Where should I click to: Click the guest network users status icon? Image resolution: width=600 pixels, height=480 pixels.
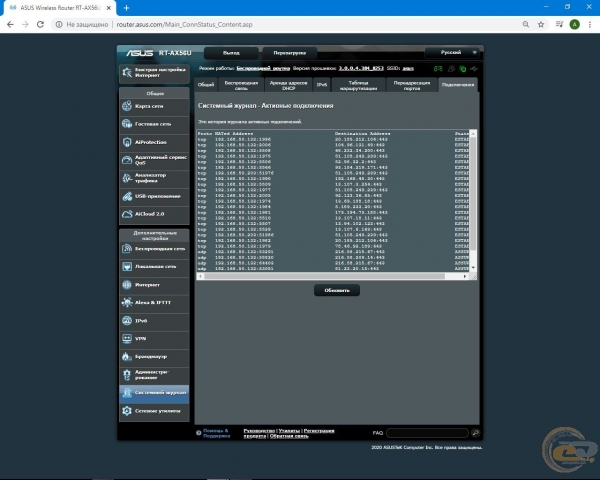452,69
